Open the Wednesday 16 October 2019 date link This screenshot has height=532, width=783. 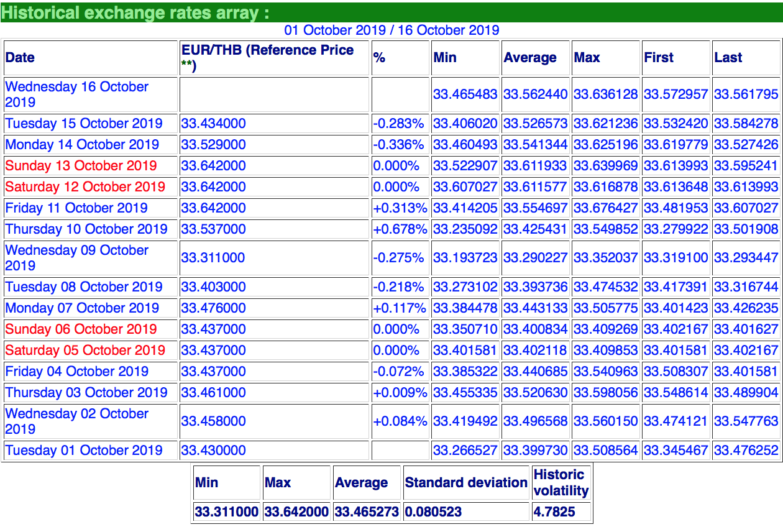(76, 94)
